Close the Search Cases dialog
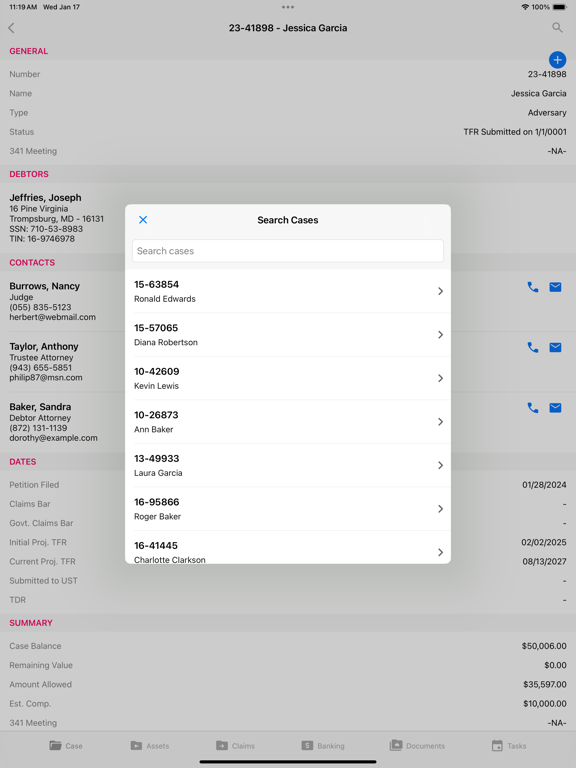This screenshot has height=768, width=576. (x=143, y=220)
